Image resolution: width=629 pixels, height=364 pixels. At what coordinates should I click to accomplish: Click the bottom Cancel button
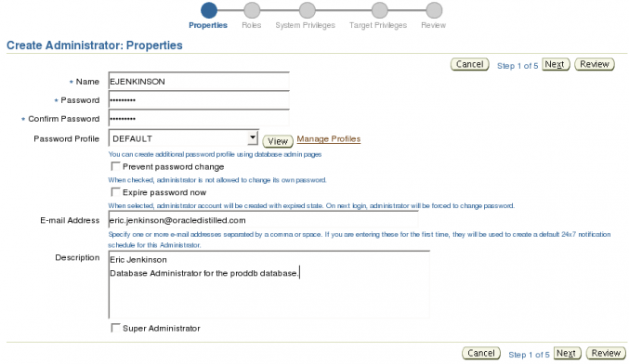pos(481,353)
